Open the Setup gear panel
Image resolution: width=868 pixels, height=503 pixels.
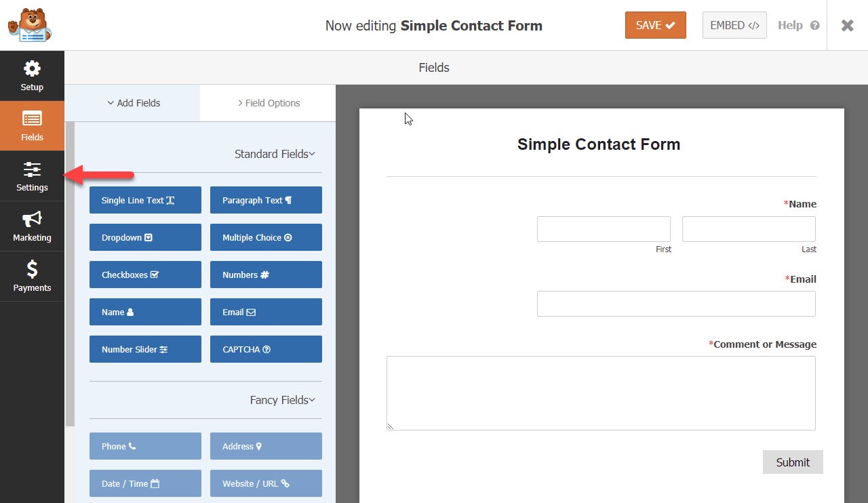click(32, 76)
